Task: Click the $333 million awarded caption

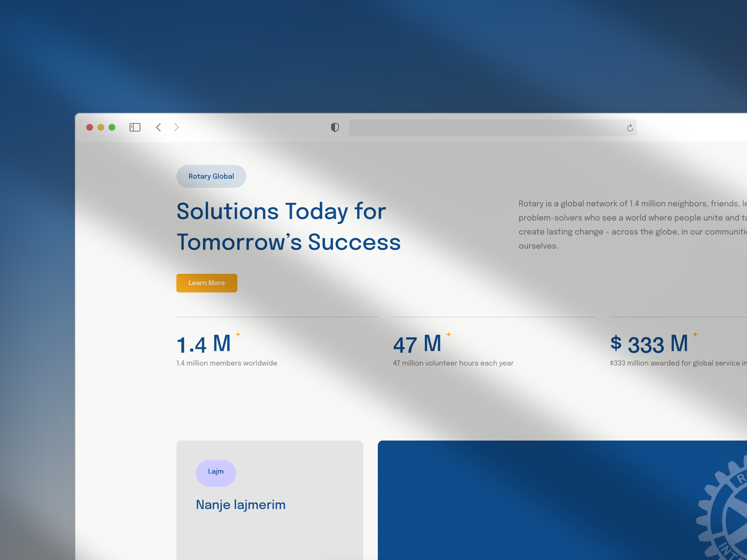Action: [x=678, y=363]
